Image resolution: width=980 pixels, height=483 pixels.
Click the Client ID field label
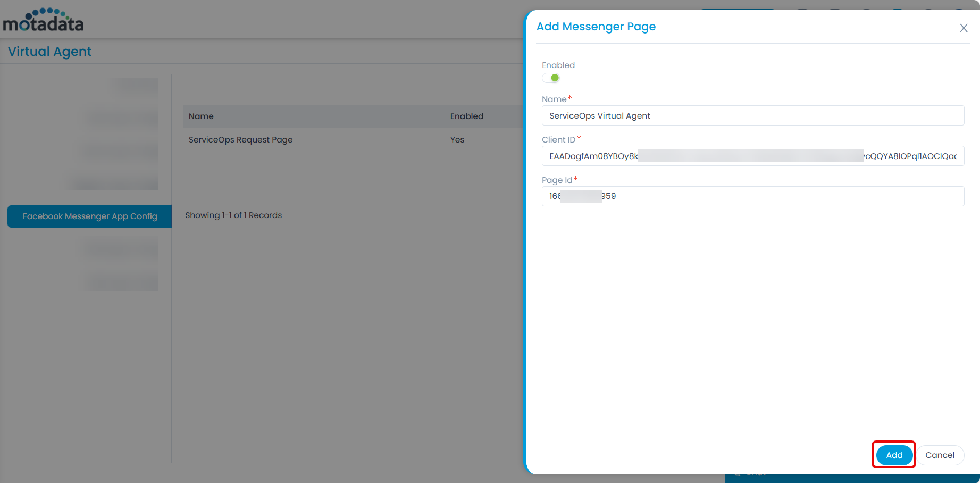(558, 140)
